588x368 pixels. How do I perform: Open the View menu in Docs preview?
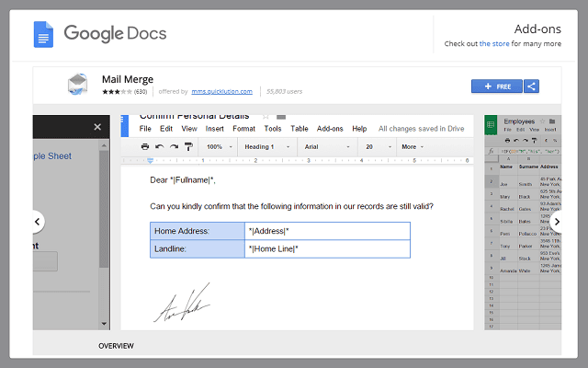(x=189, y=129)
